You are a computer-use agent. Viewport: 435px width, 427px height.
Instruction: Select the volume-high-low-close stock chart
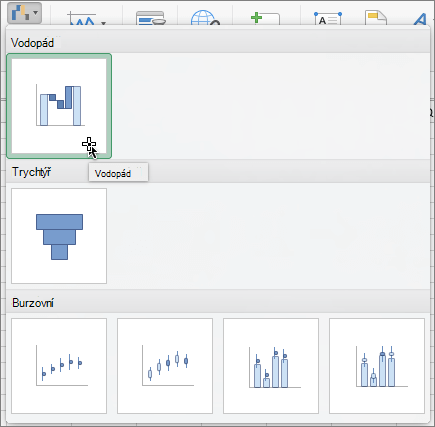click(271, 366)
